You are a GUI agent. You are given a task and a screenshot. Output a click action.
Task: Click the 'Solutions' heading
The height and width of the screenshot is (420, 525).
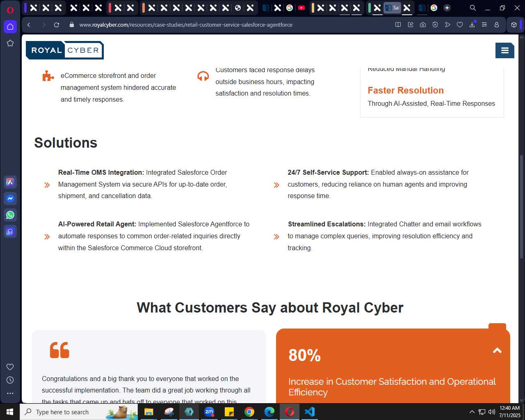coord(66,143)
